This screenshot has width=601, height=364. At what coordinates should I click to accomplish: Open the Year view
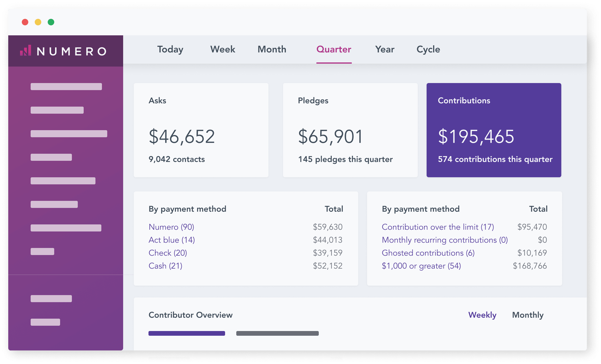tap(384, 49)
